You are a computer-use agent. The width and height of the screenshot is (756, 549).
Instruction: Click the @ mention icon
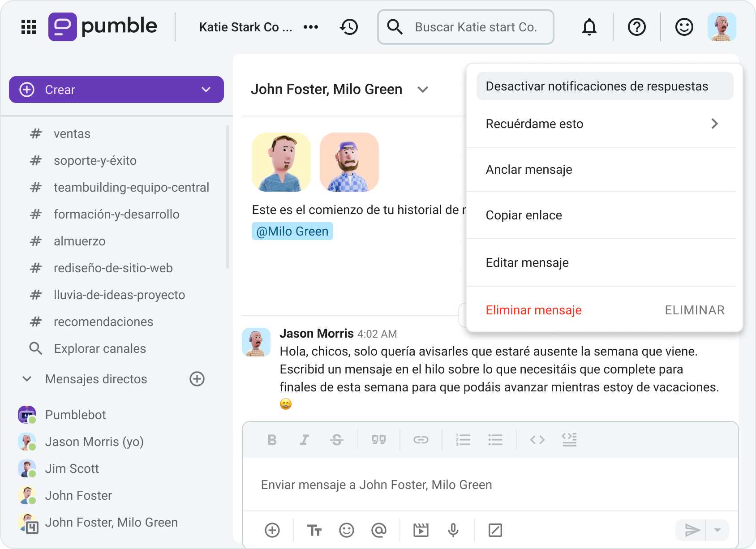379,530
